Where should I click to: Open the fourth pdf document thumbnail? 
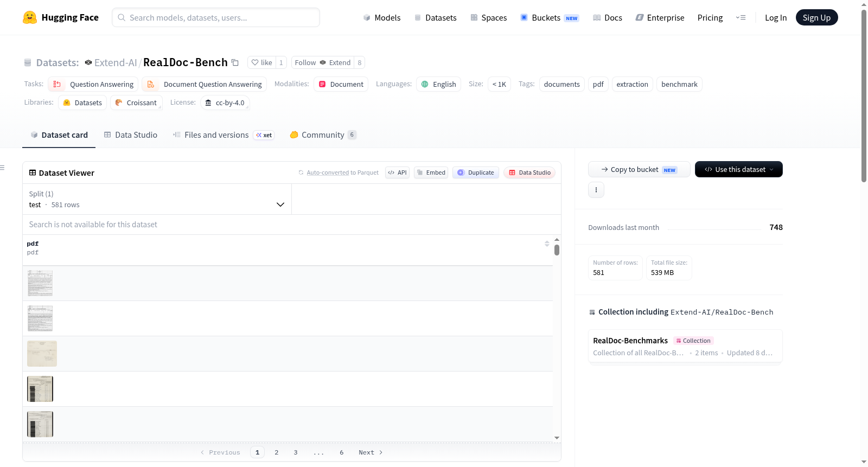(40, 389)
